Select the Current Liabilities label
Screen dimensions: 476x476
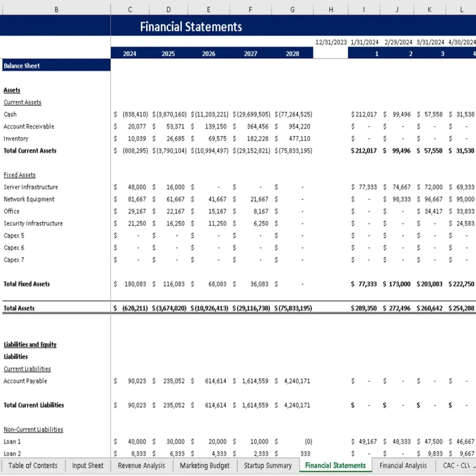pos(27,369)
